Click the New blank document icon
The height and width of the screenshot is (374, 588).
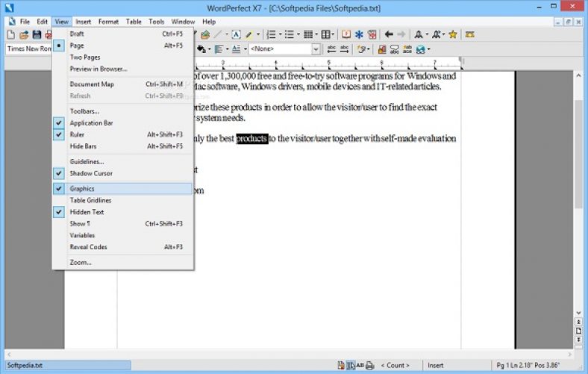coord(11,34)
